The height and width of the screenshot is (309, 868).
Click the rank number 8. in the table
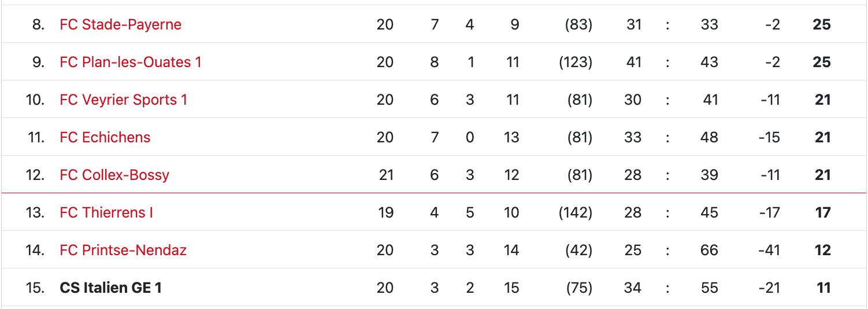[x=38, y=24]
